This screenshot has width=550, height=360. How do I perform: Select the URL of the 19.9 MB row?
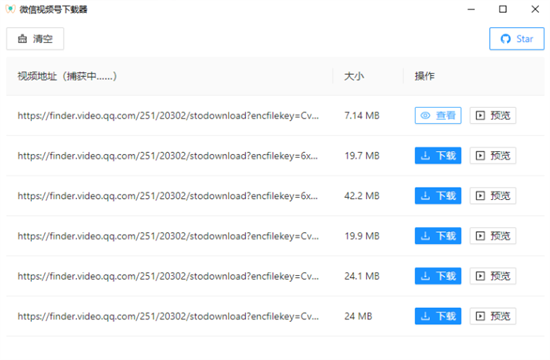coord(168,236)
